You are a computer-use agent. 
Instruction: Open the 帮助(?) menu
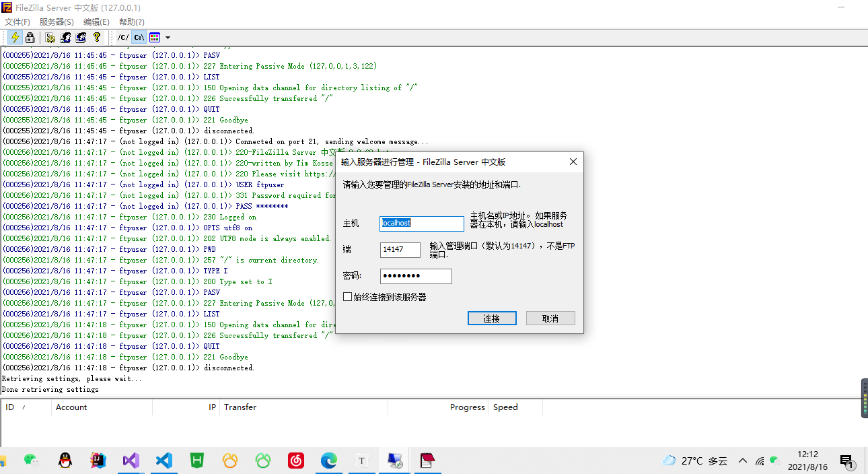[132, 22]
